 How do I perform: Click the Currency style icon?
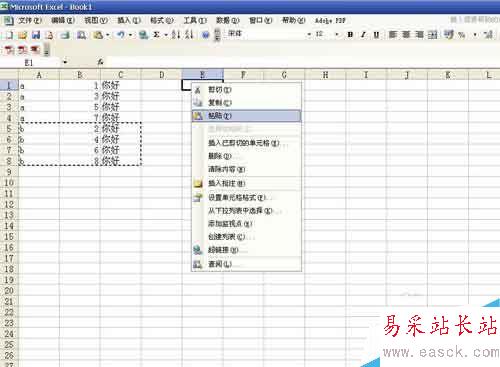449,35
